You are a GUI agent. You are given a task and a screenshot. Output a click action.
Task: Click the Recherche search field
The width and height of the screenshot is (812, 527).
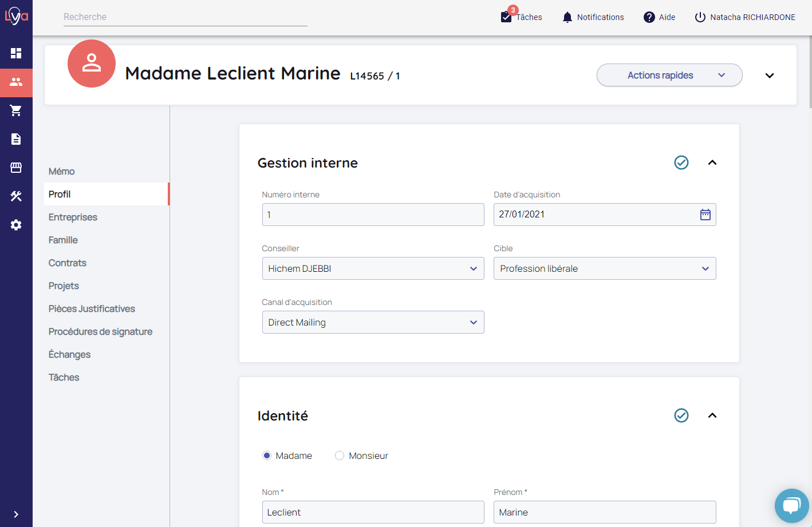coord(186,17)
